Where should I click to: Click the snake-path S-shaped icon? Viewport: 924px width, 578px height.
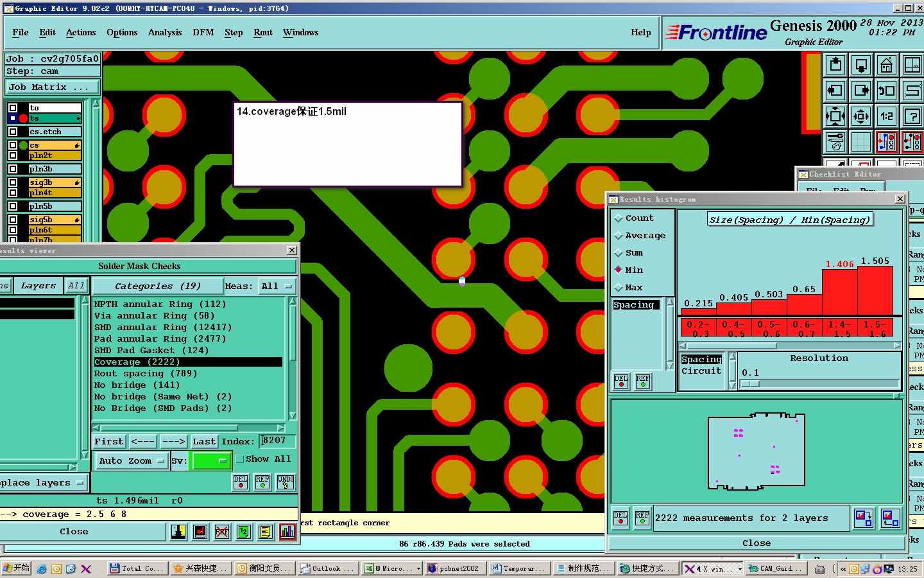(912, 91)
